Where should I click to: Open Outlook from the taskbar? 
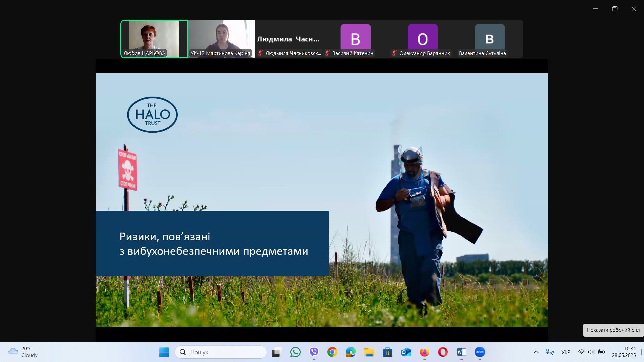pyautogui.click(x=406, y=352)
